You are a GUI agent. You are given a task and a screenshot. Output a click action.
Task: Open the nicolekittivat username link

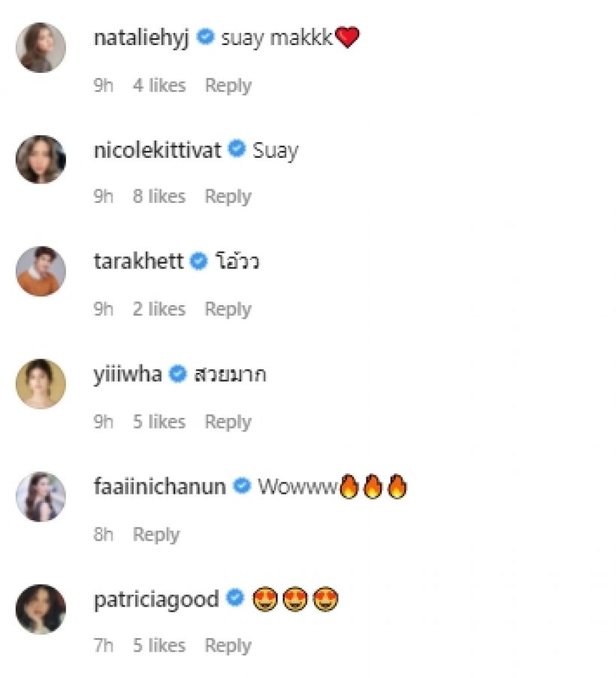[158, 150]
